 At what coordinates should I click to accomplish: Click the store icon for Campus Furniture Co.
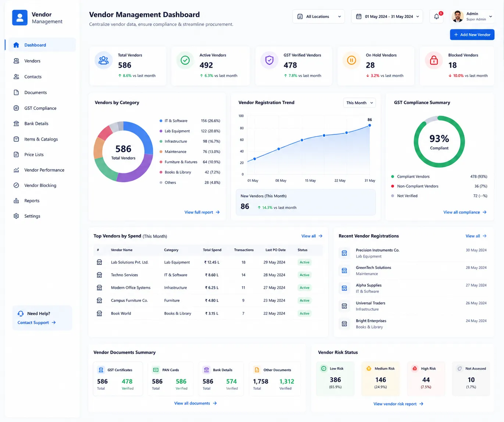coord(99,301)
